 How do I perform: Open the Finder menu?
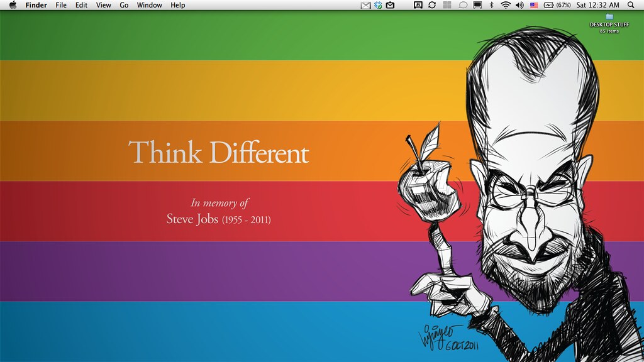coord(36,5)
